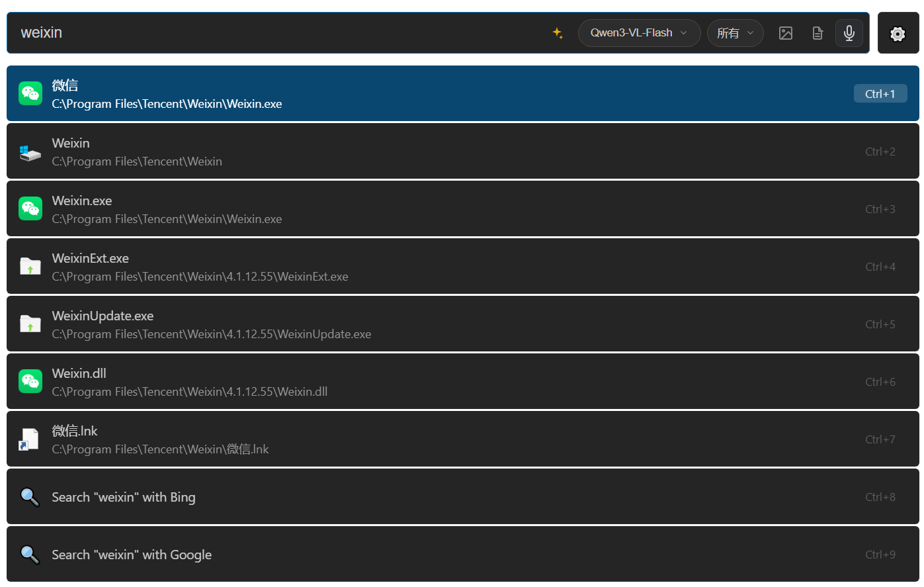Choose Search "weixin" with Google
This screenshot has height=587, width=924.
[x=132, y=555]
